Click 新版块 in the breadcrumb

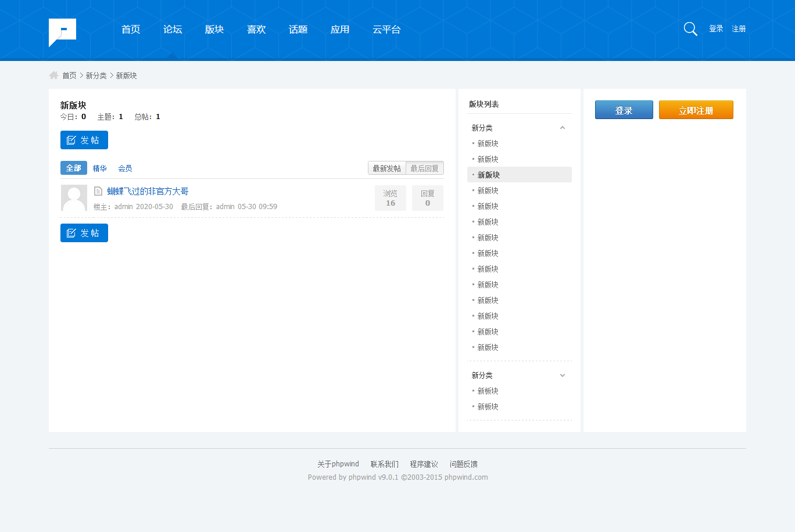point(127,76)
